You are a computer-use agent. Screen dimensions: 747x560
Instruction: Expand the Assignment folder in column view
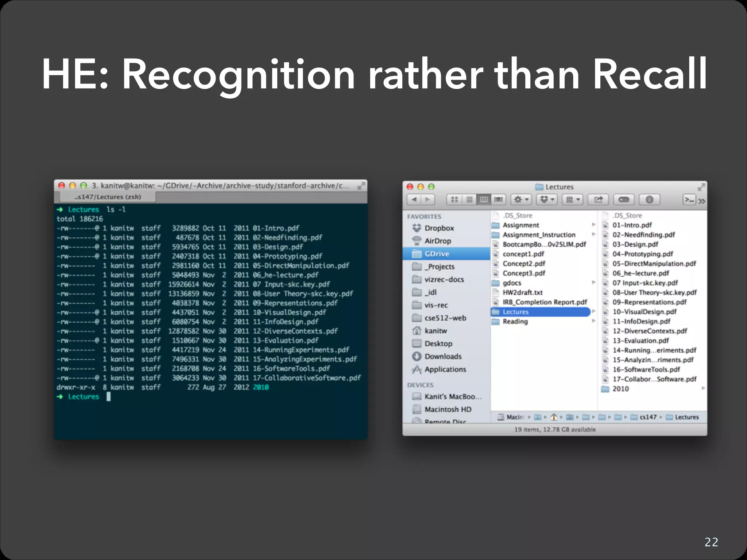tap(520, 225)
